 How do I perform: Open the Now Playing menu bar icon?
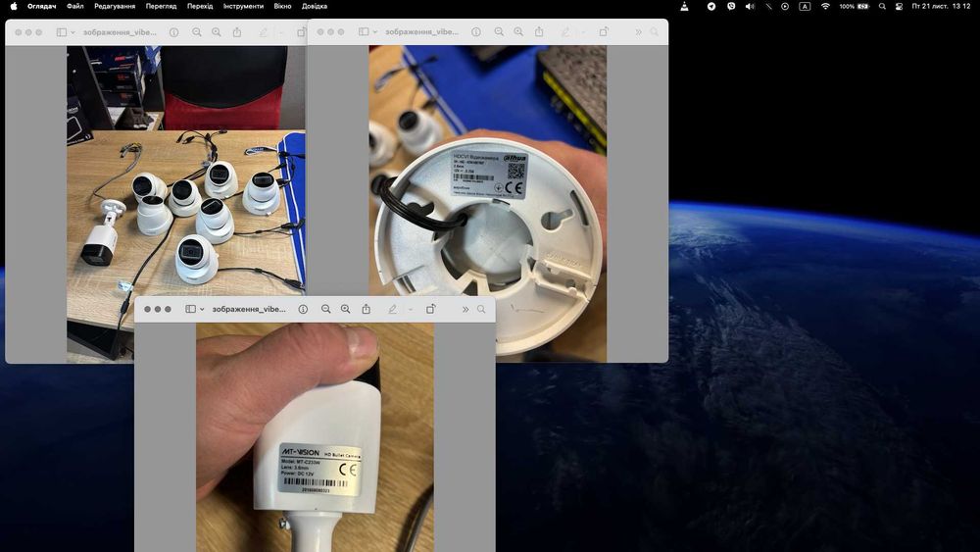click(x=785, y=6)
